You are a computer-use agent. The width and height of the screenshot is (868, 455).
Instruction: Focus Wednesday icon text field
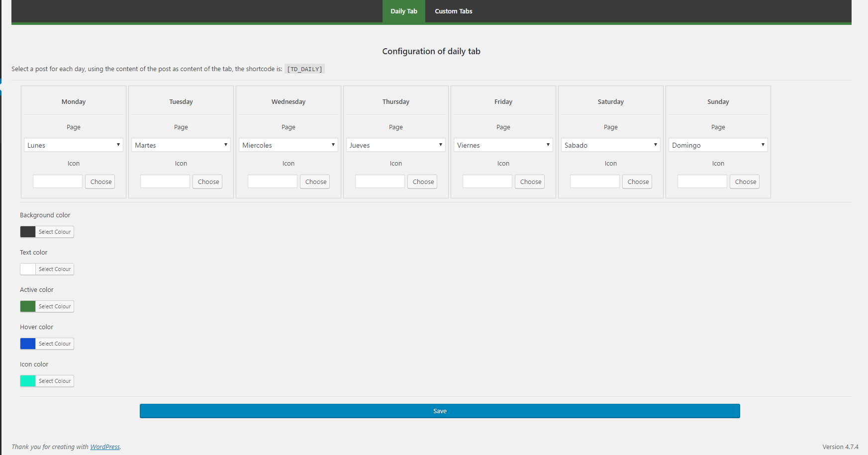[x=273, y=182]
